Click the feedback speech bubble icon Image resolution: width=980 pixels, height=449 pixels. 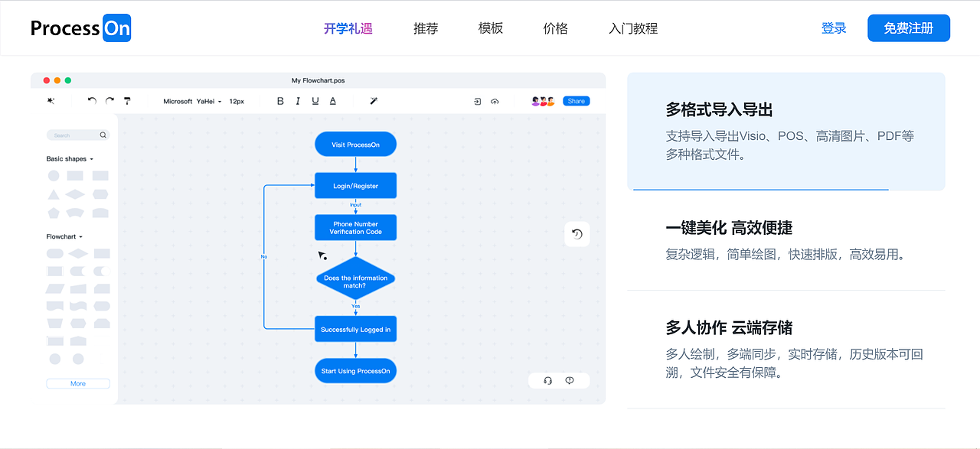[570, 380]
